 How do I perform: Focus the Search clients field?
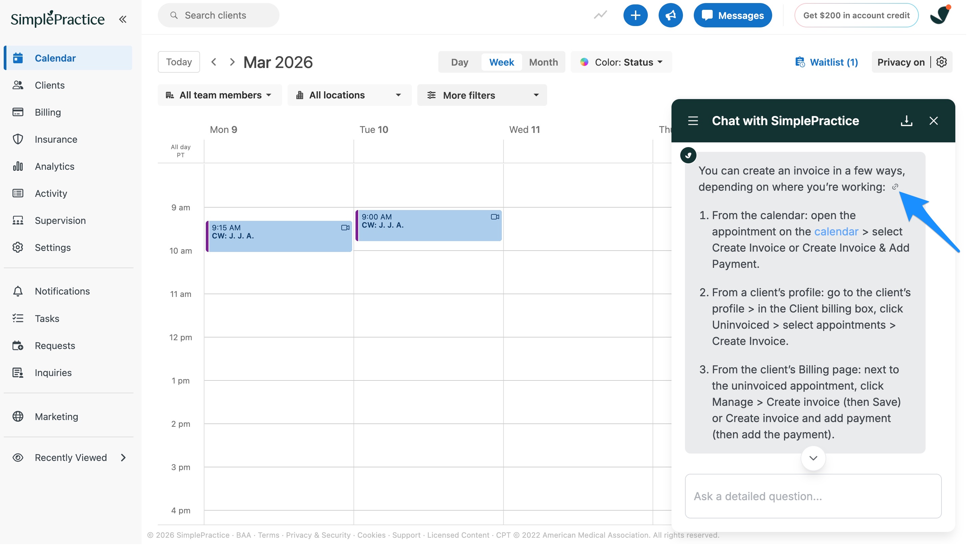point(218,15)
